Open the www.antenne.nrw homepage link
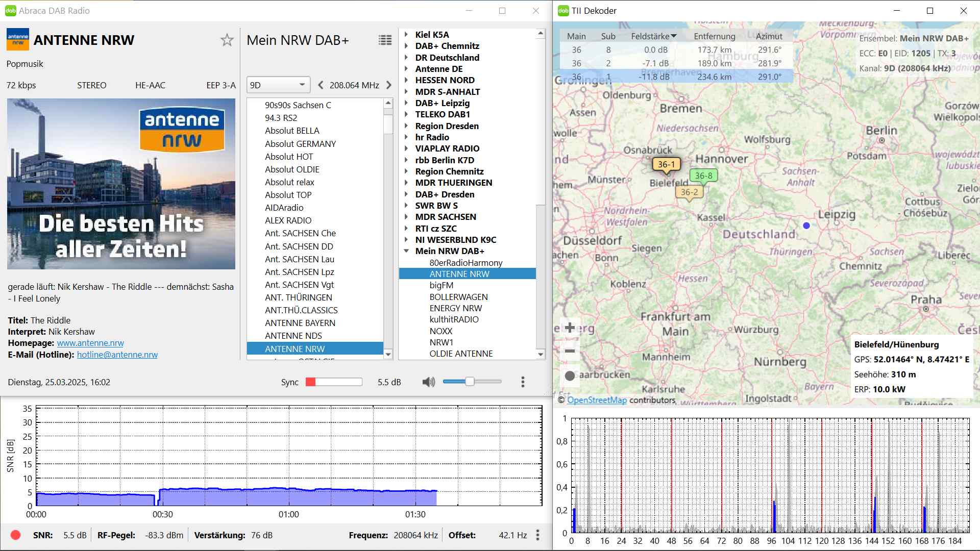The height and width of the screenshot is (551, 980). pos(90,343)
